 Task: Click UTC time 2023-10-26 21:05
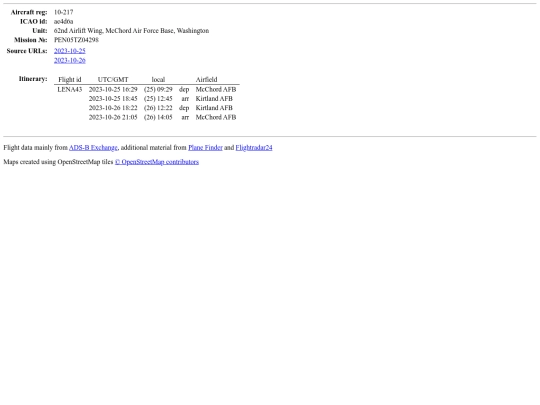[113, 117]
